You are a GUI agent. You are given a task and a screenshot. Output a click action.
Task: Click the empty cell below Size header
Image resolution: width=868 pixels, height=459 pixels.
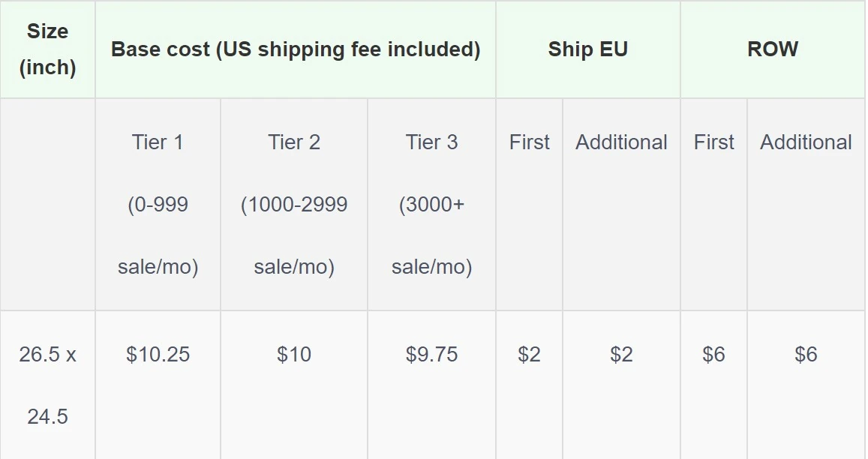[47, 204]
